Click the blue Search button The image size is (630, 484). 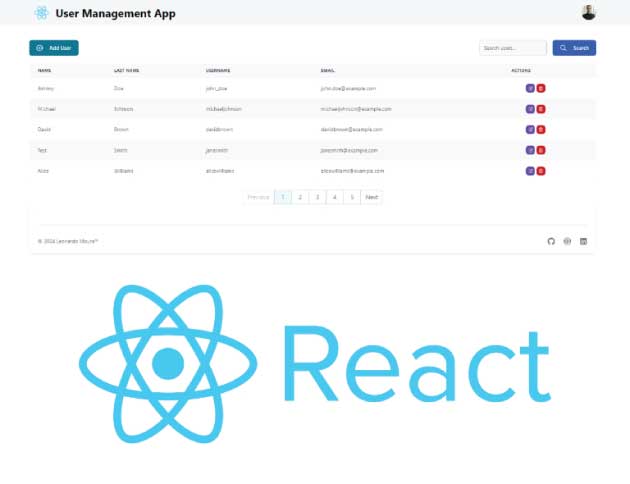tap(574, 48)
